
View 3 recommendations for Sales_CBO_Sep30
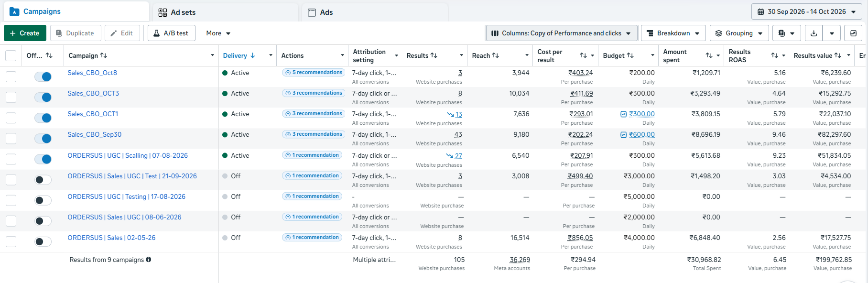click(314, 134)
